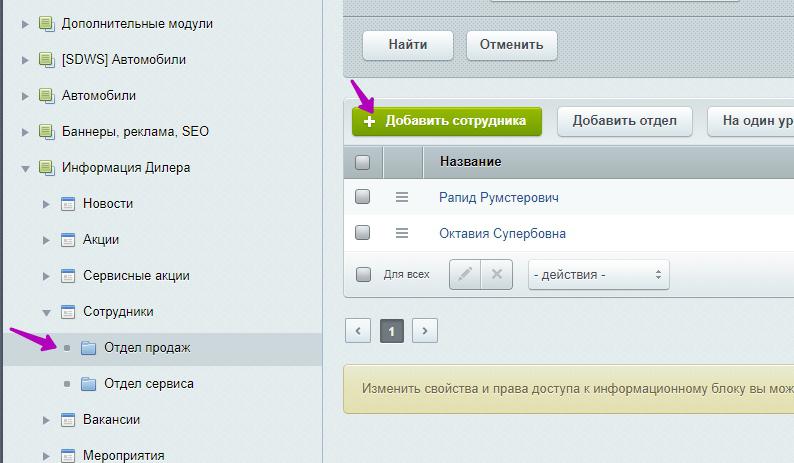Image resolution: width=794 pixels, height=463 pixels.
Task: Collapse the Сотрудники tree node
Action: pyautogui.click(x=46, y=312)
